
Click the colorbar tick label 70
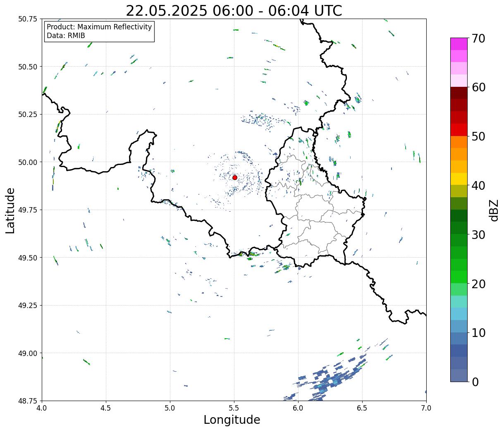[x=478, y=38]
